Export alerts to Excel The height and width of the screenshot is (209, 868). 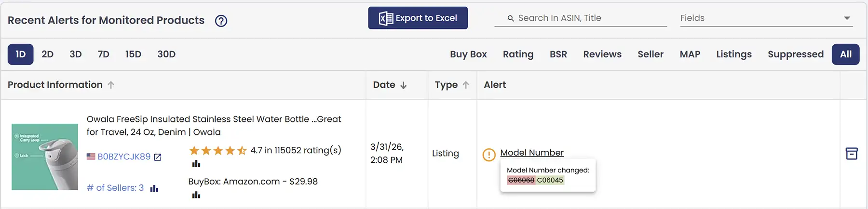point(418,18)
